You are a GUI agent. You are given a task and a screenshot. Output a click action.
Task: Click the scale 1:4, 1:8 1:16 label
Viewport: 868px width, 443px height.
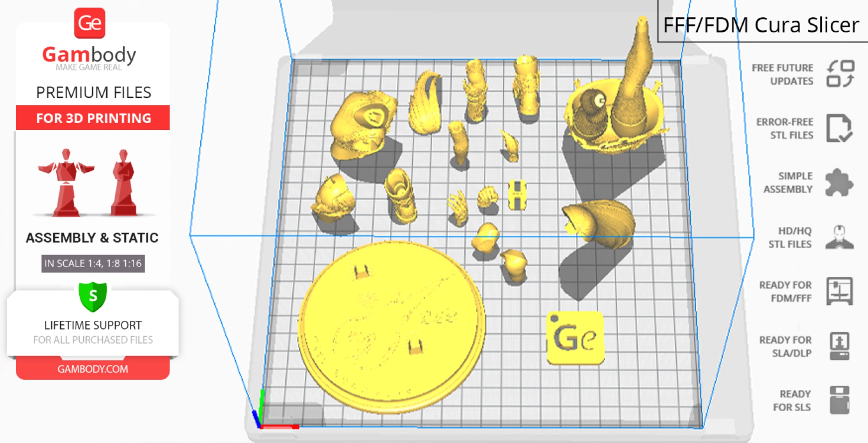[x=93, y=264]
